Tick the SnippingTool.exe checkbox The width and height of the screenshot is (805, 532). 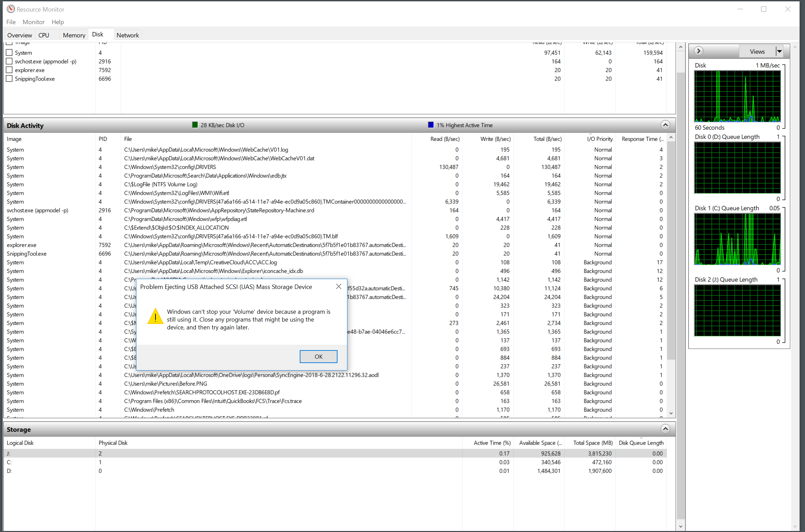click(x=9, y=79)
